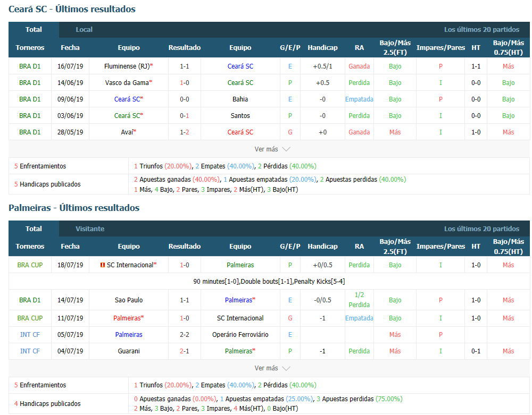Click Palmeiras in the 18/07/19 row
532x415 pixels.
[240, 265]
